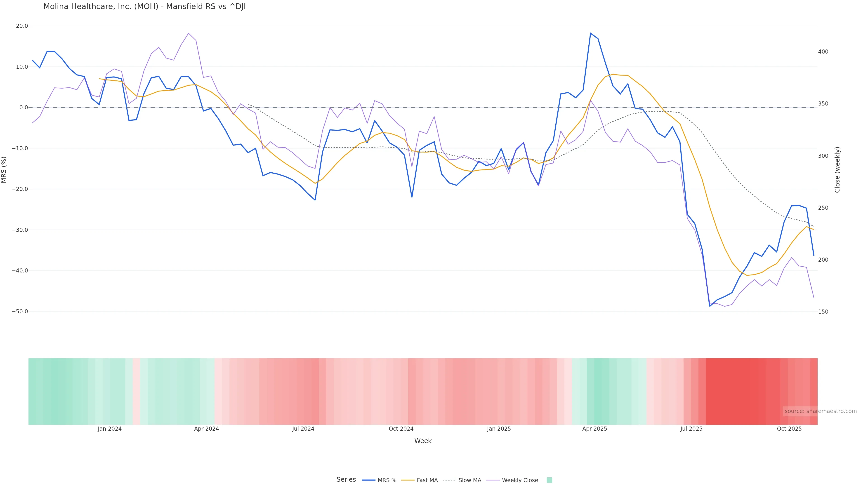Click the Week x-axis title
This screenshot has height=488, width=868.
pyautogui.click(x=422, y=441)
